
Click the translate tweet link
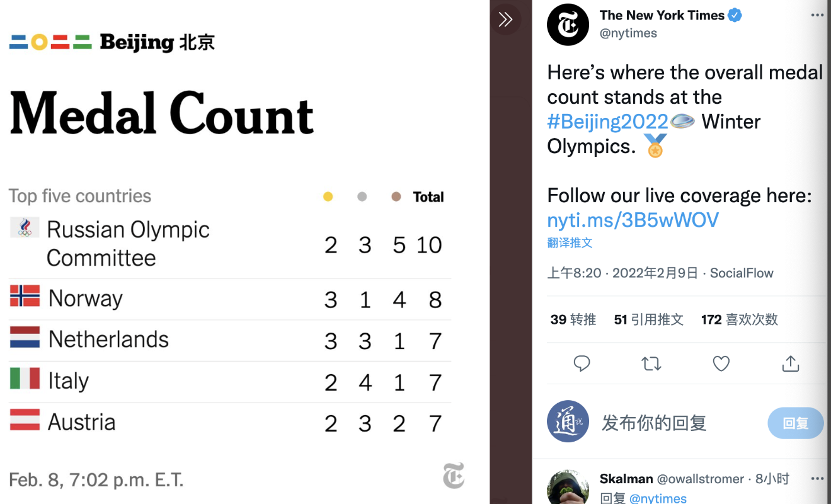570,243
